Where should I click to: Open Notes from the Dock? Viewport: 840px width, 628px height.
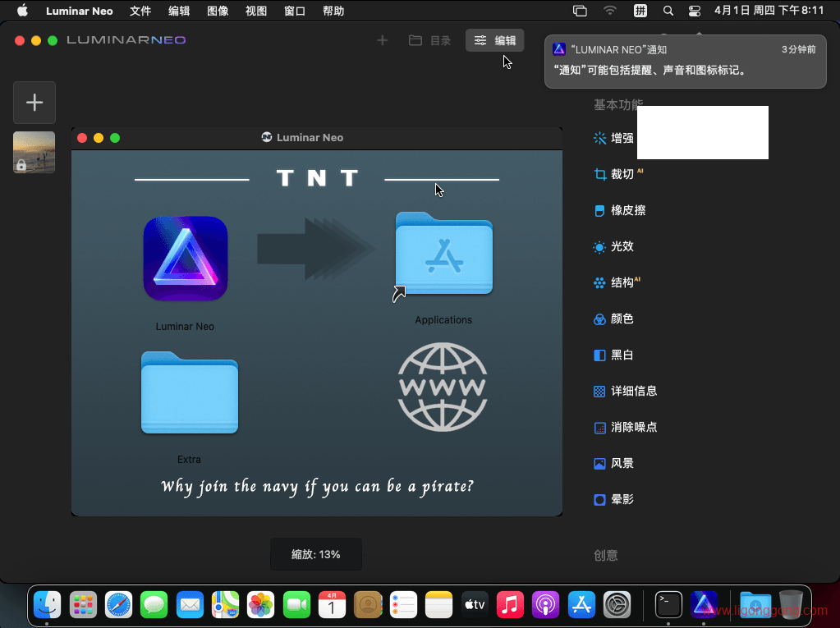click(439, 605)
